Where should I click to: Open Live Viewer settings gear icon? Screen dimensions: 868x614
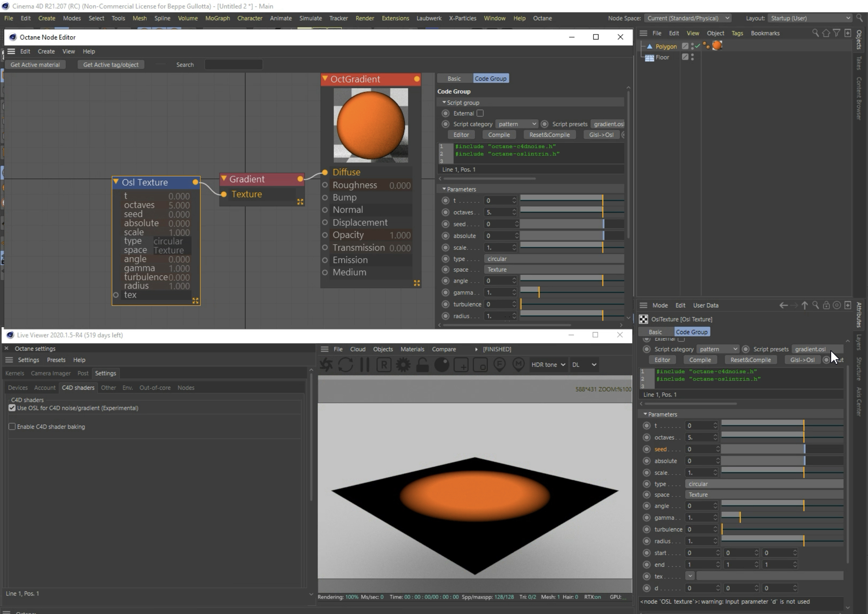(x=403, y=365)
